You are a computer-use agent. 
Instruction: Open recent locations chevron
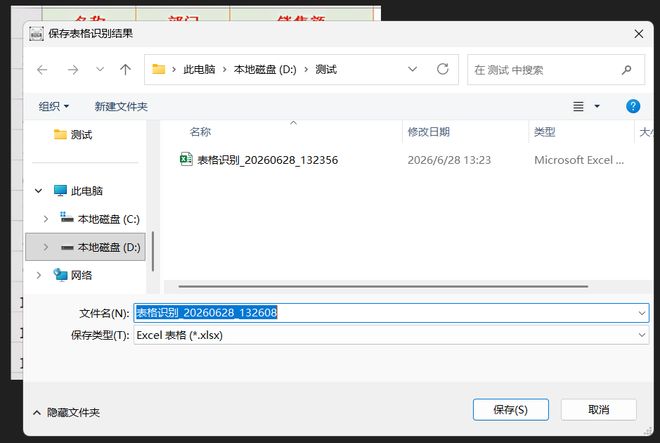click(x=100, y=69)
